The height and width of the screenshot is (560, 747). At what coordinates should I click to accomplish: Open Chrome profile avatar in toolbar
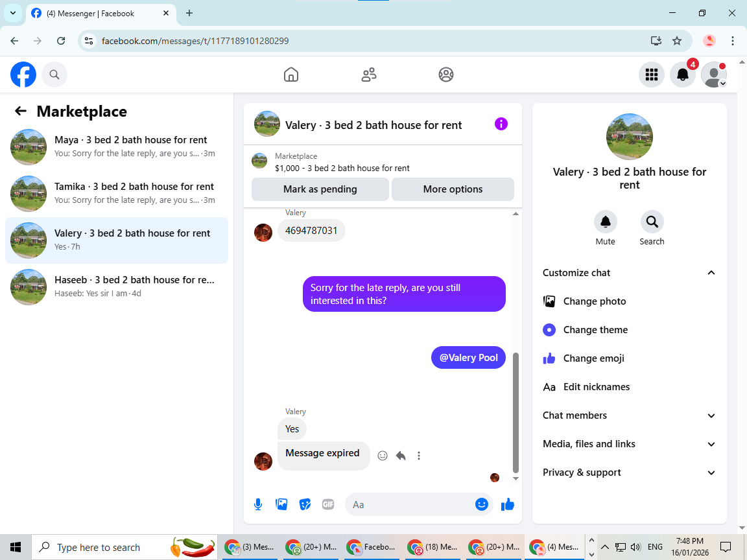709,41
